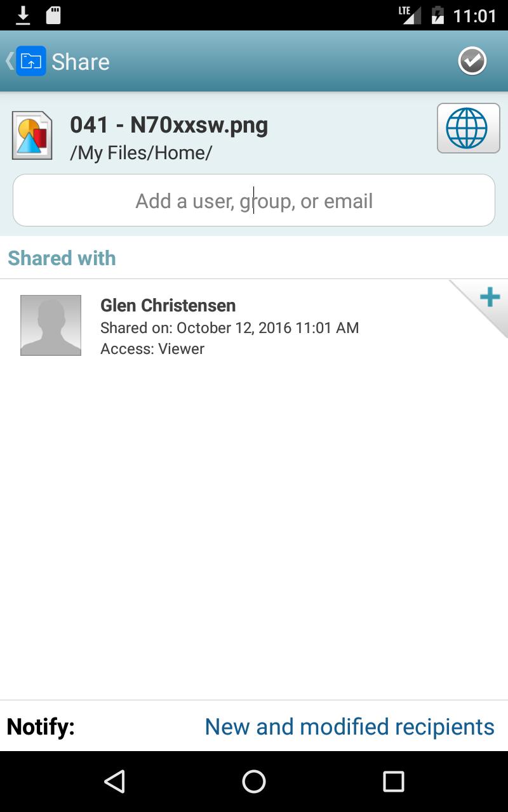This screenshot has width=508, height=812.
Task: Click the Add a user, group, or email field
Action: pos(254,200)
